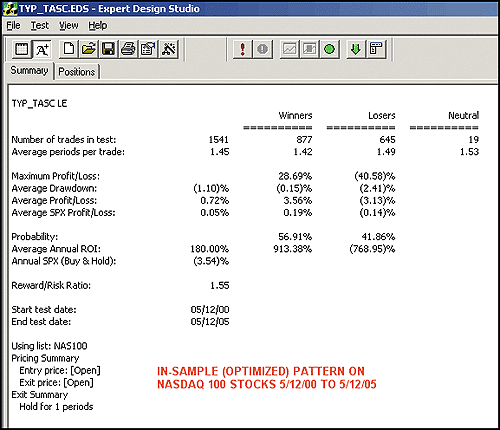Open a file with the folder icon
Viewport: 500px width, 430px height.
pyautogui.click(x=89, y=49)
